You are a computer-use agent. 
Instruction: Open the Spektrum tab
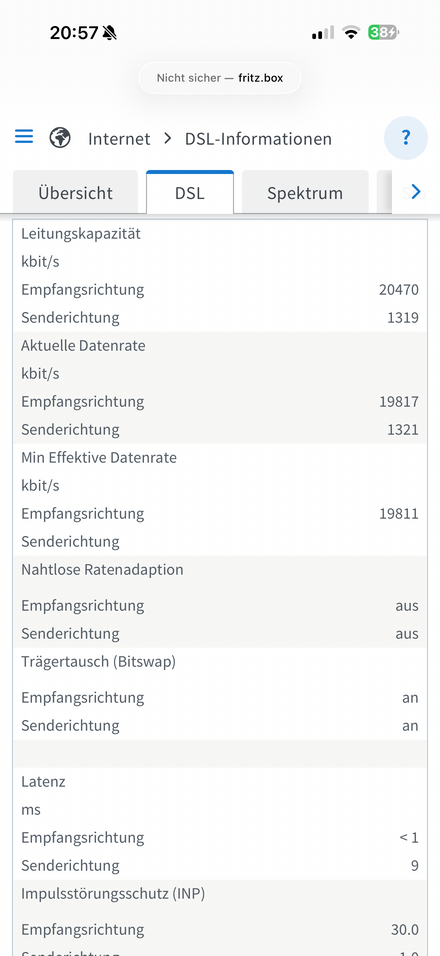point(305,192)
